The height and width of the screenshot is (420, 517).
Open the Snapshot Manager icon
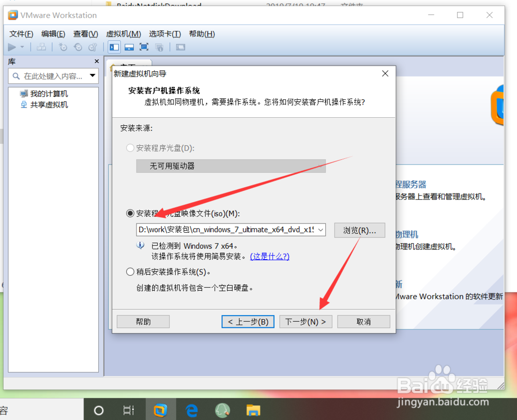coord(93,47)
